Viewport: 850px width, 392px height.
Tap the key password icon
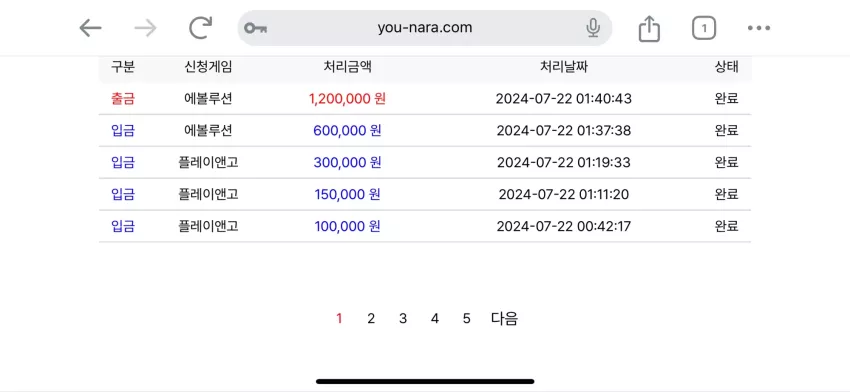[255, 28]
